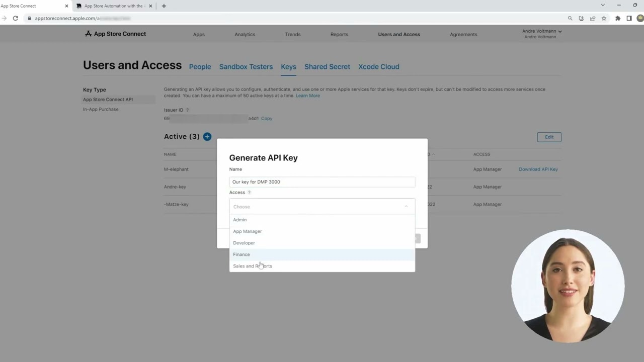Select the Andre-key row name
Viewport: 644px width, 362px height.
pyautogui.click(x=175, y=187)
